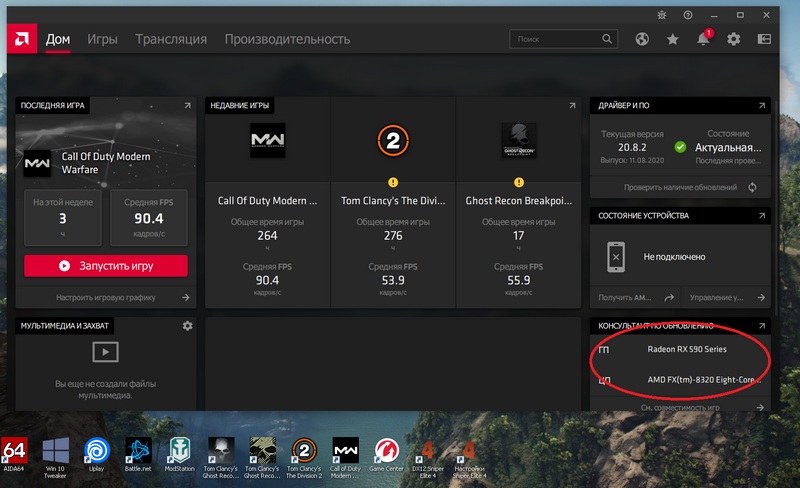The image size is (800, 488).
Task: Open DX12 Sniper Elite 4 shortcut
Action: pos(428,458)
